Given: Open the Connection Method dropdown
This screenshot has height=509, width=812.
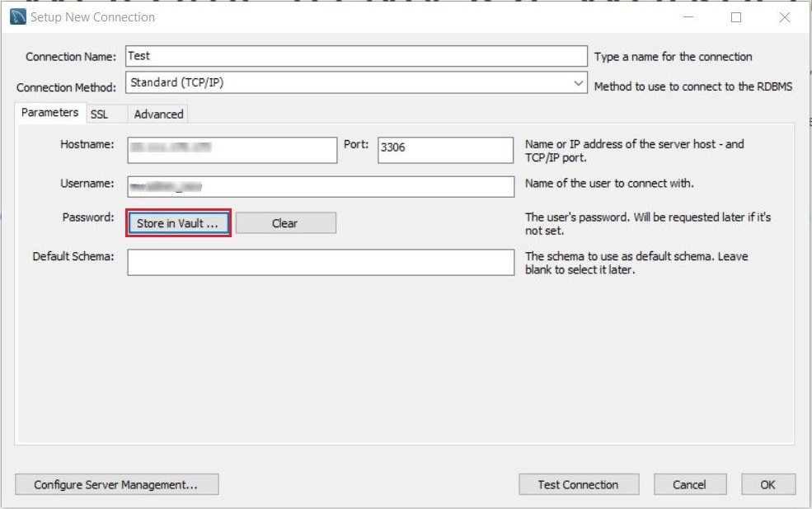Looking at the screenshot, I should 357,83.
